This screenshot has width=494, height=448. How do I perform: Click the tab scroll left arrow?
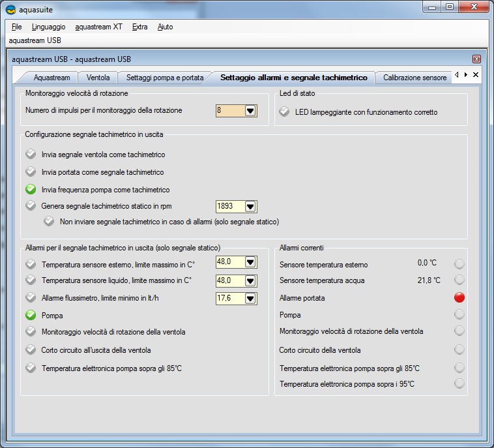(x=457, y=75)
